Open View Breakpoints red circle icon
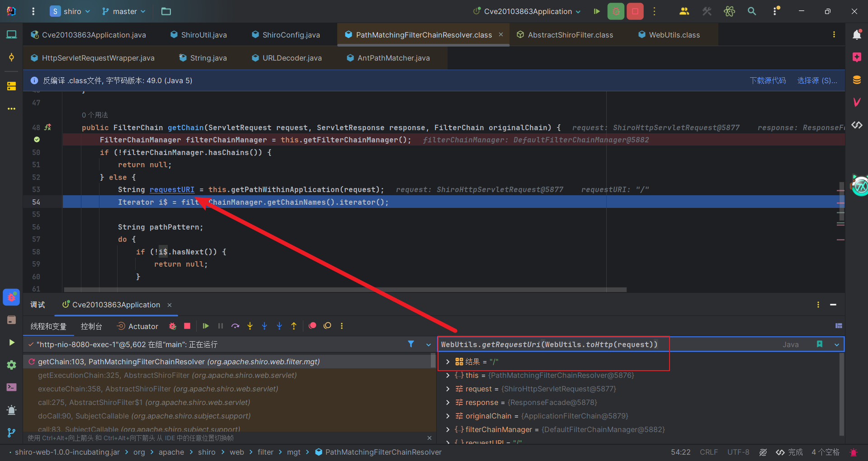 [312, 326]
